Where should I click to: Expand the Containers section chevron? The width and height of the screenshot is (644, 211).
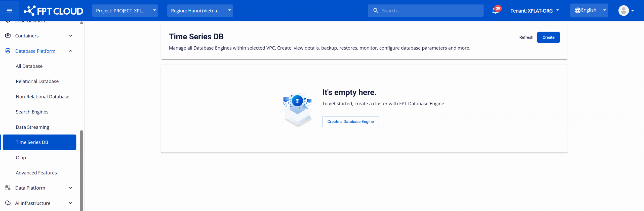tap(71, 36)
